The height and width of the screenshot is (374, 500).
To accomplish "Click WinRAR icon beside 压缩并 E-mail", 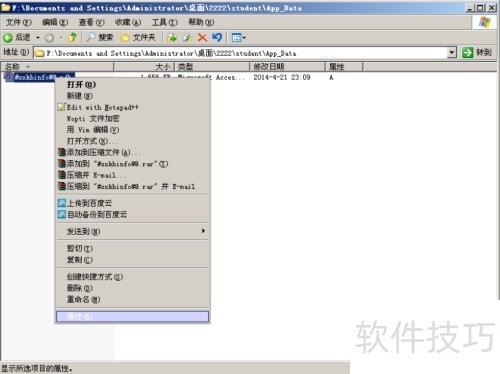I will [62, 175].
